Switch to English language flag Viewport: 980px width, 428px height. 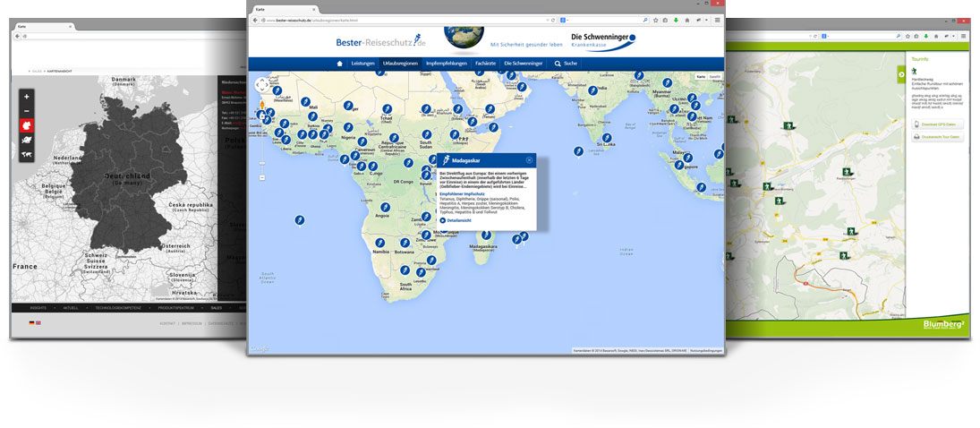coord(38,323)
